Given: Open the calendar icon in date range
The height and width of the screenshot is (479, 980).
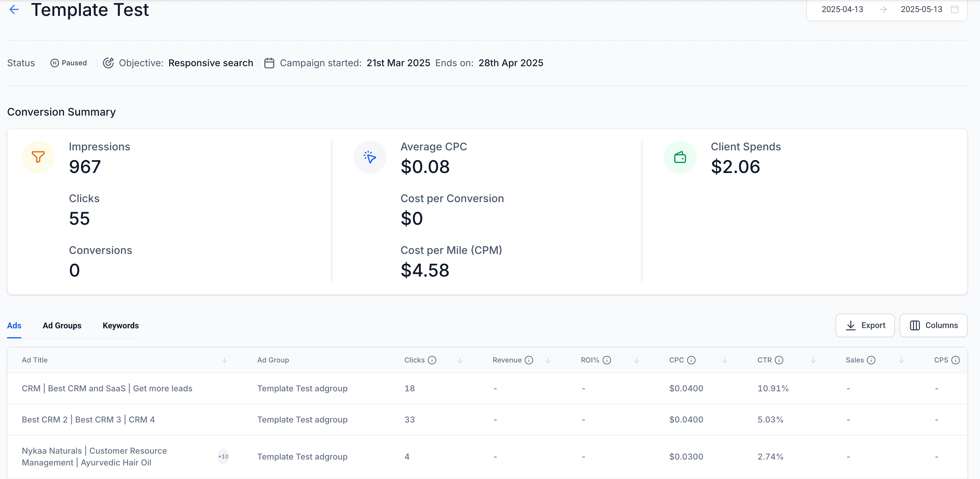Looking at the screenshot, I should point(954,9).
